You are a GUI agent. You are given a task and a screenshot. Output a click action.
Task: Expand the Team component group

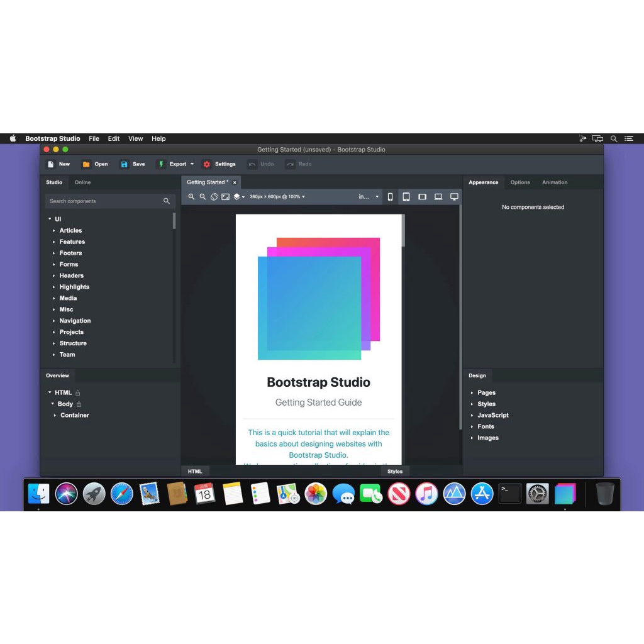54,355
